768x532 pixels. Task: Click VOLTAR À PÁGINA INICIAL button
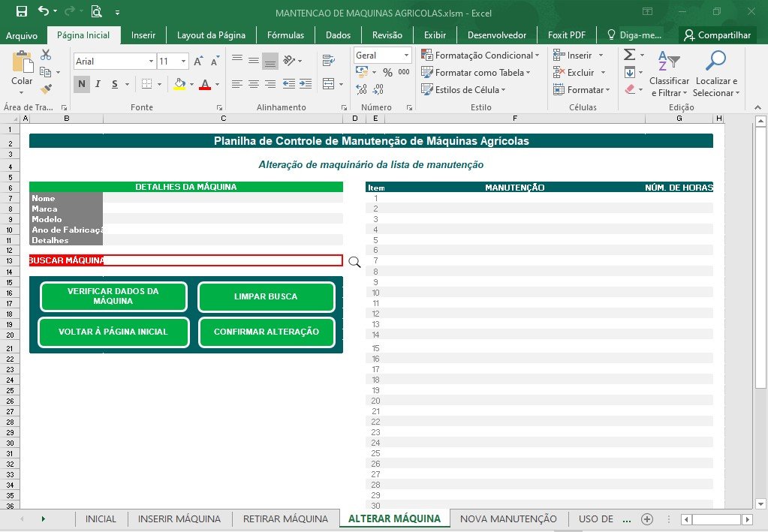pos(113,332)
